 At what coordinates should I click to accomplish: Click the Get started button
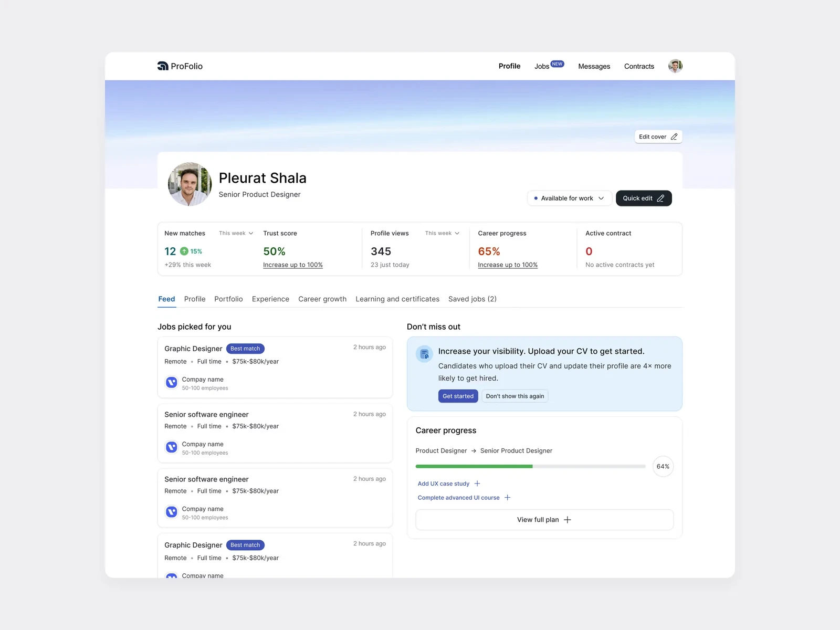[x=458, y=396]
